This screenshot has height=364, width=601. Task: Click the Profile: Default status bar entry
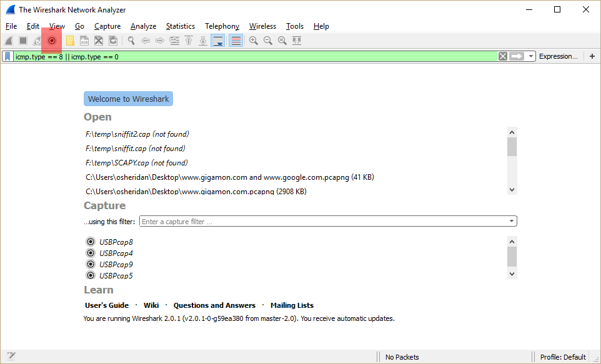point(563,357)
